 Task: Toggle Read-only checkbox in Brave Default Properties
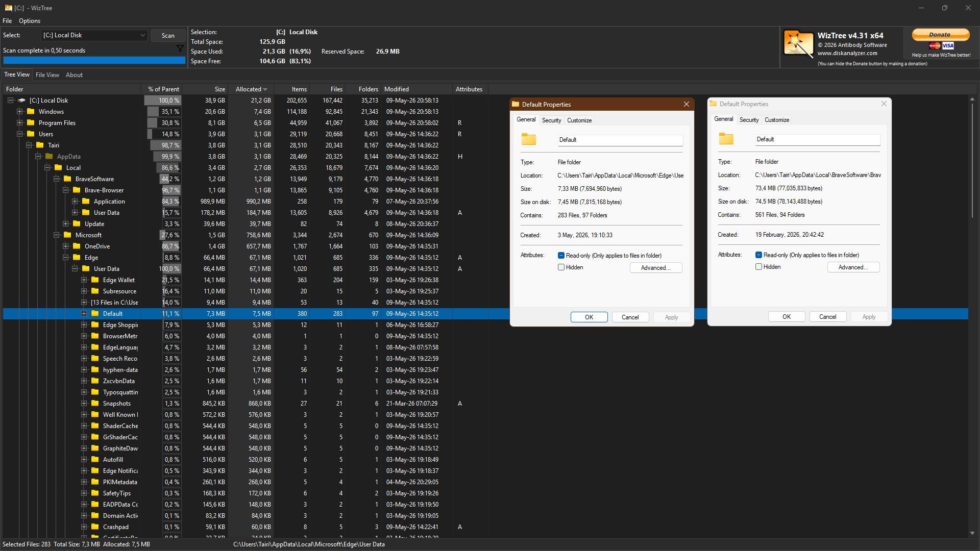coord(758,255)
